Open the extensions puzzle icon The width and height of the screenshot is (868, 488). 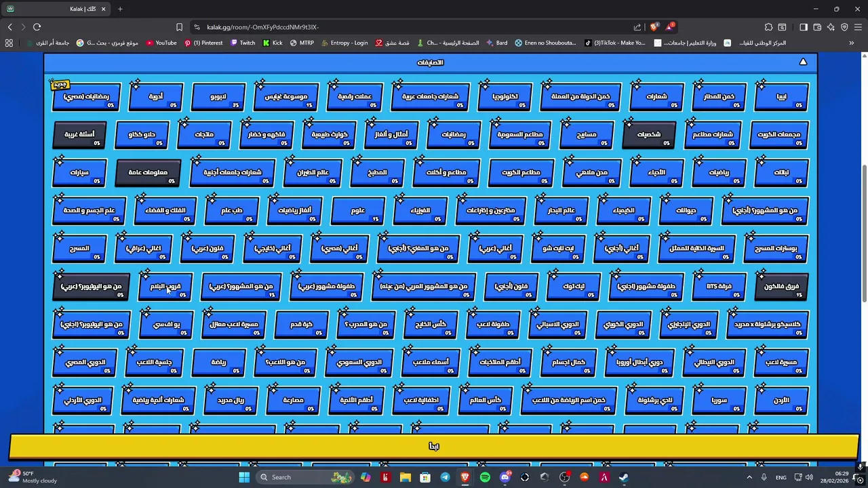pyautogui.click(x=768, y=27)
